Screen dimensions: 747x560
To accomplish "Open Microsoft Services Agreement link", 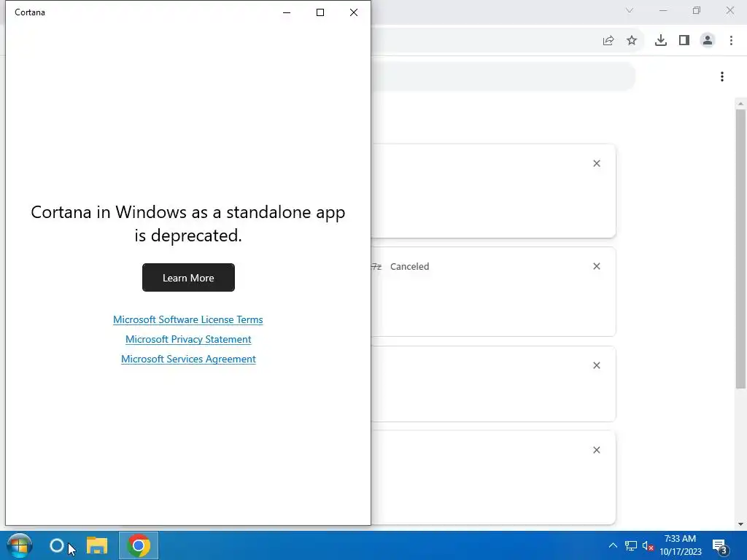I will (x=188, y=359).
